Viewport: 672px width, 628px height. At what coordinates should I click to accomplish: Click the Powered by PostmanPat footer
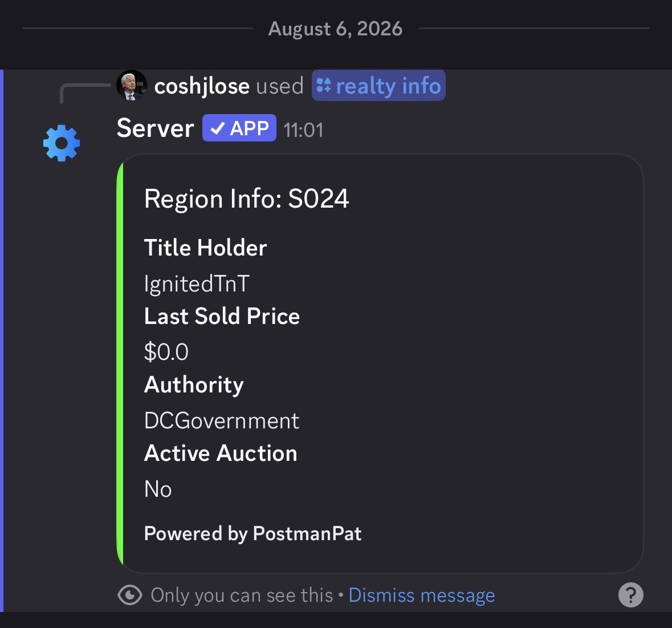tap(253, 533)
